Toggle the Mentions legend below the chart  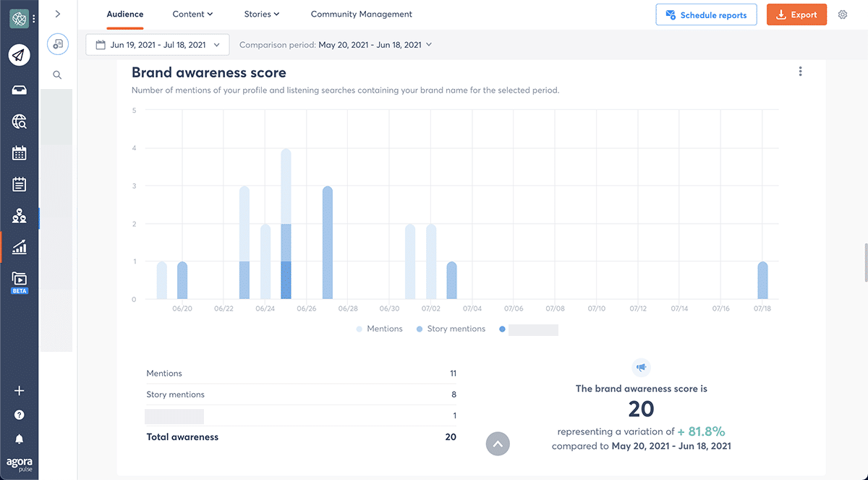pyautogui.click(x=379, y=329)
